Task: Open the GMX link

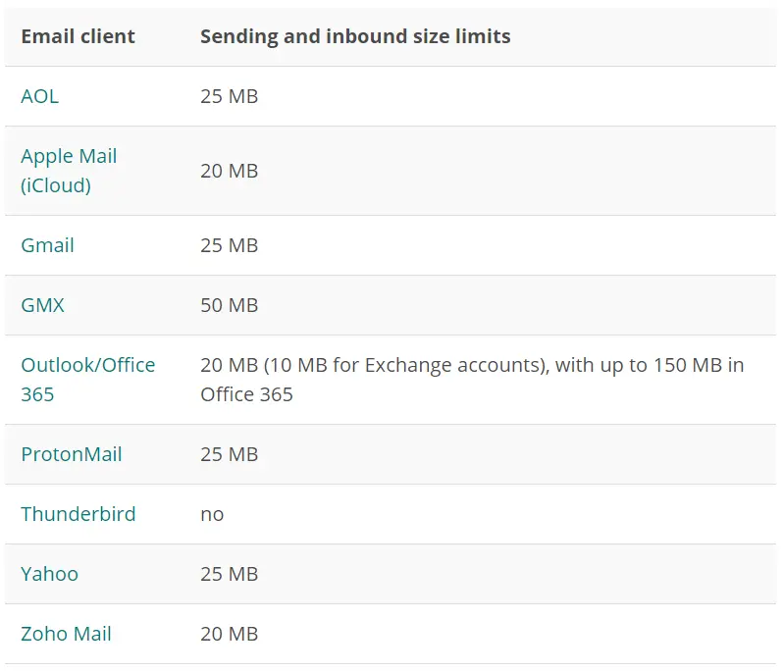Action: coord(42,305)
